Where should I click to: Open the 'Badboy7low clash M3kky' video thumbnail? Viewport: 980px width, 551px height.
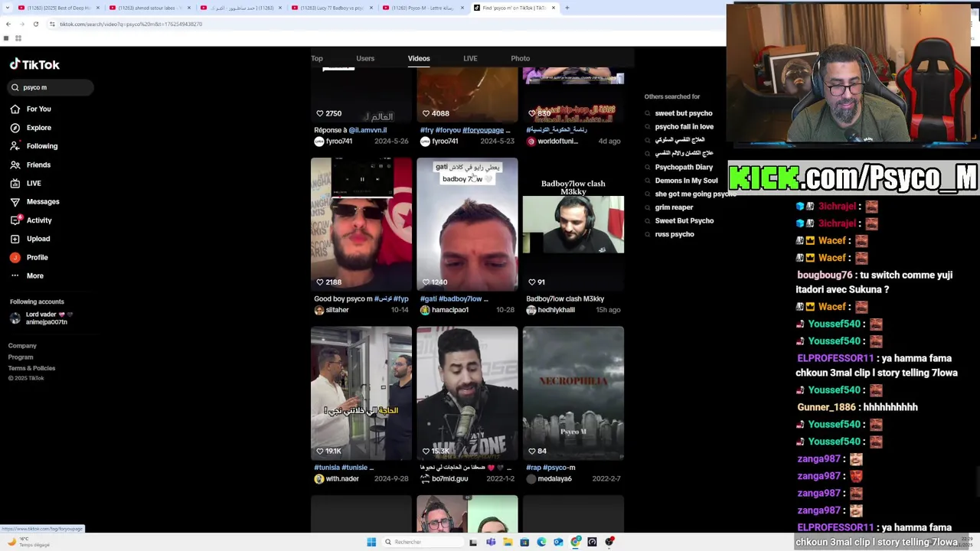(573, 224)
